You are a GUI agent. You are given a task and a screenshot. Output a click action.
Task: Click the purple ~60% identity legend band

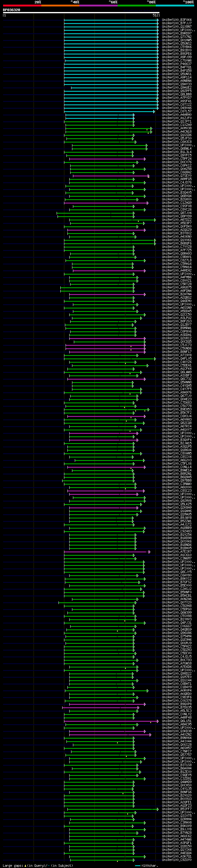[99, 6]
